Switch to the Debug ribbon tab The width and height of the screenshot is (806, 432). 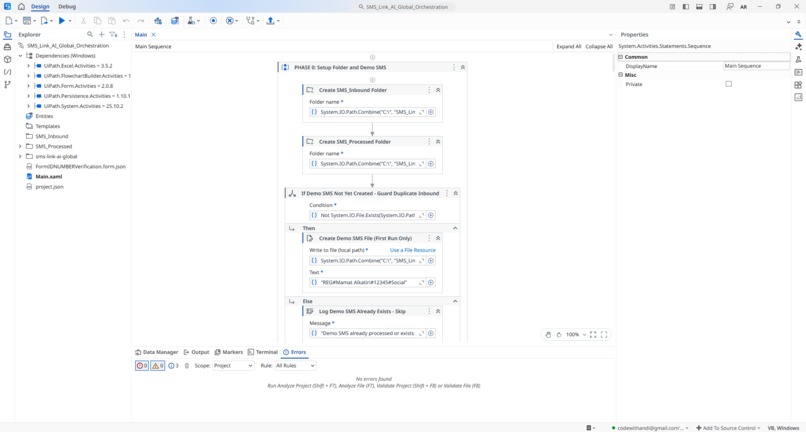coord(67,7)
